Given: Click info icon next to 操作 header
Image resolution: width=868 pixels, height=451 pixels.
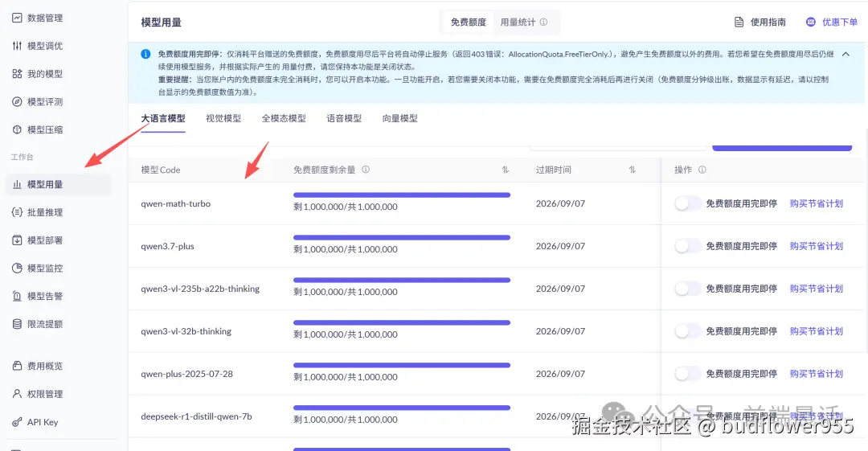Looking at the screenshot, I should coord(702,170).
